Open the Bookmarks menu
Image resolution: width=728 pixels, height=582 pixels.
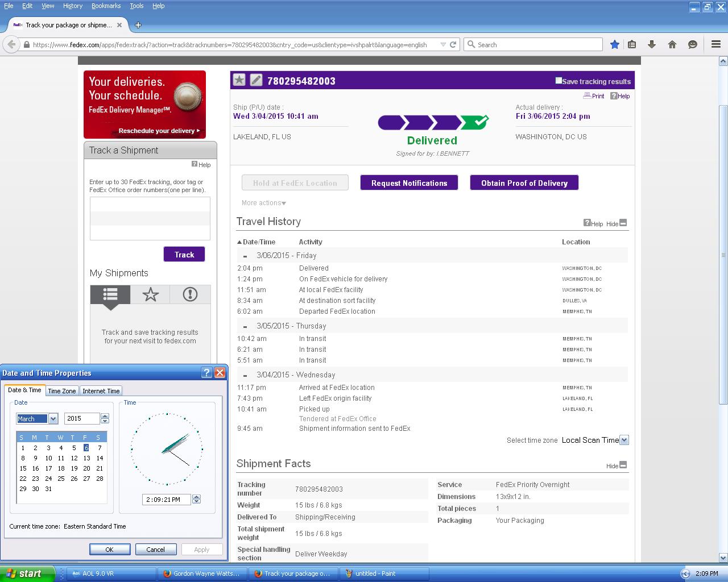coord(106,6)
